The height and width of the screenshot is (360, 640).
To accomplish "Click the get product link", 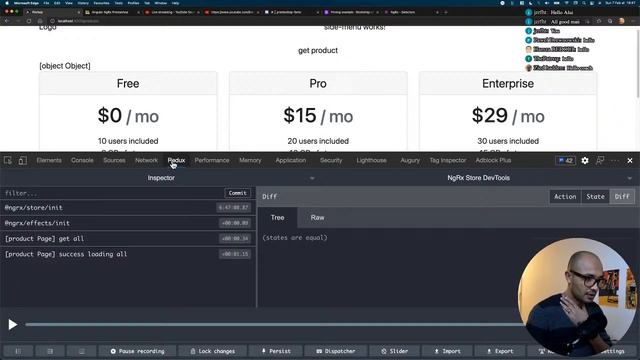I will [318, 51].
